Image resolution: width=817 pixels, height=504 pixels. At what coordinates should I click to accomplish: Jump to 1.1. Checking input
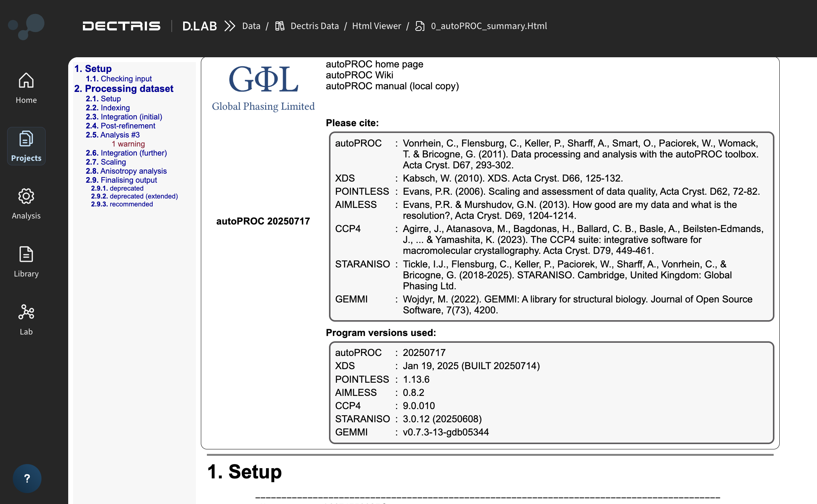pos(119,79)
